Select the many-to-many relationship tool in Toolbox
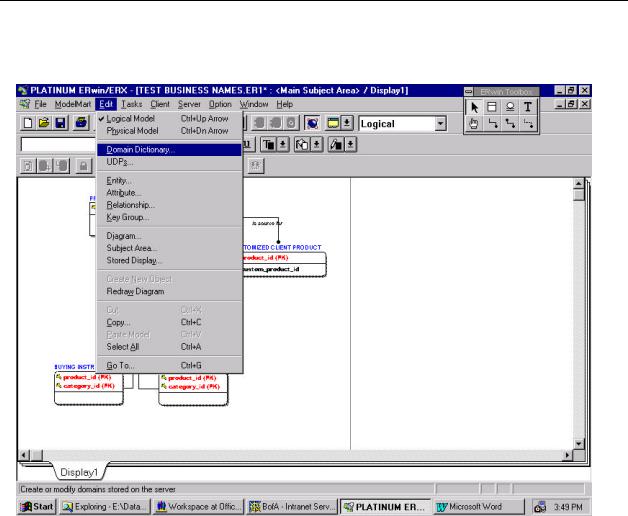 pyautogui.click(x=510, y=124)
